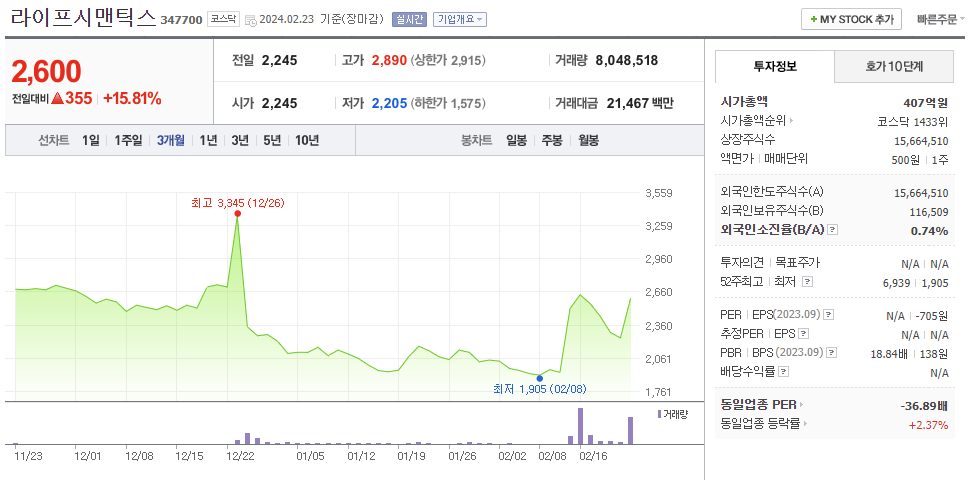975x480 pixels.
Task: Click 거래대금 value 21,467 백만
Action: pyautogui.click(x=640, y=103)
